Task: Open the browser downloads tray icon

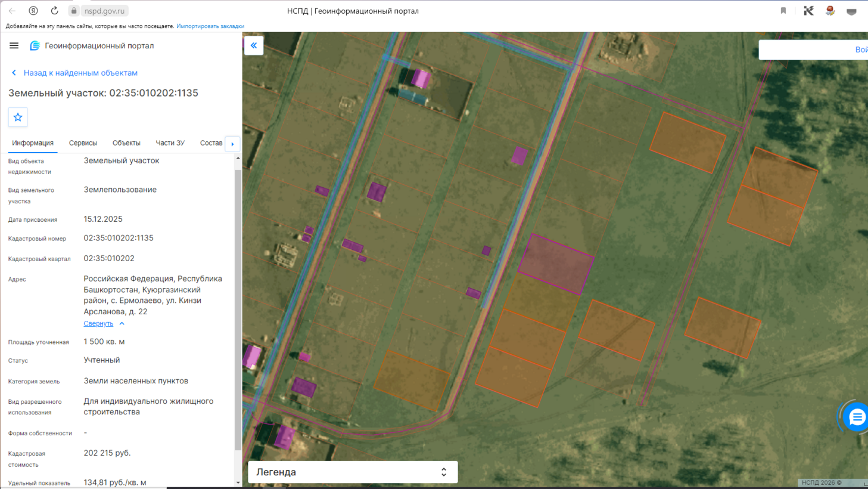Action: [851, 11]
